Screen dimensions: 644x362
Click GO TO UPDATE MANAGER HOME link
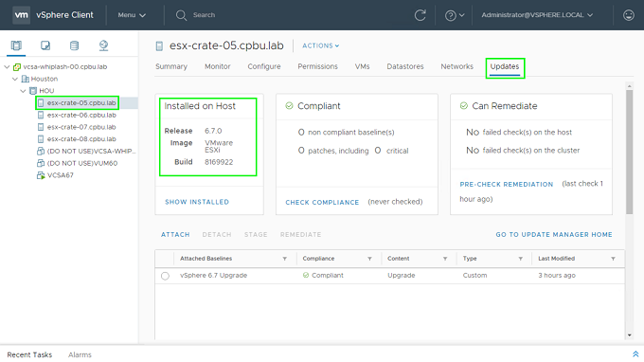554,235
